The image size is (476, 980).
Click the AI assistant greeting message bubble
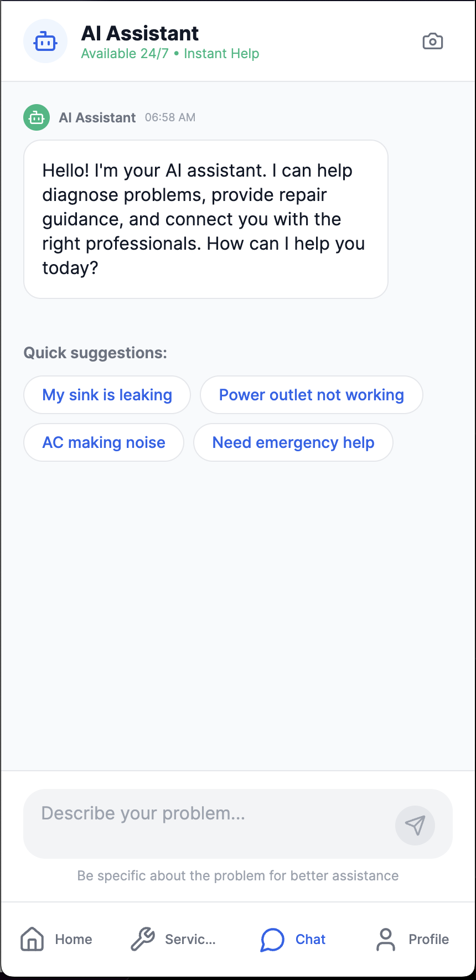(206, 219)
